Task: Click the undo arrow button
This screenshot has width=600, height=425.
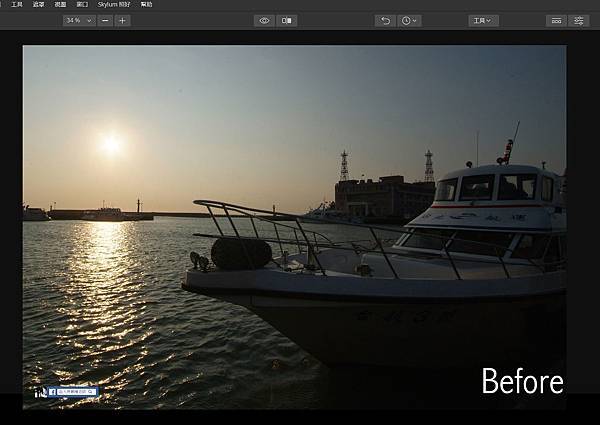Action: coord(385,21)
